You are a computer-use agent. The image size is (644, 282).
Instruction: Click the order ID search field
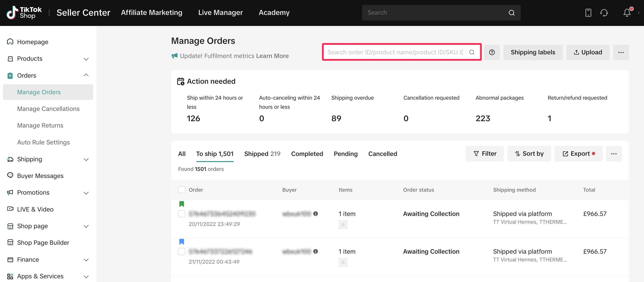point(395,52)
